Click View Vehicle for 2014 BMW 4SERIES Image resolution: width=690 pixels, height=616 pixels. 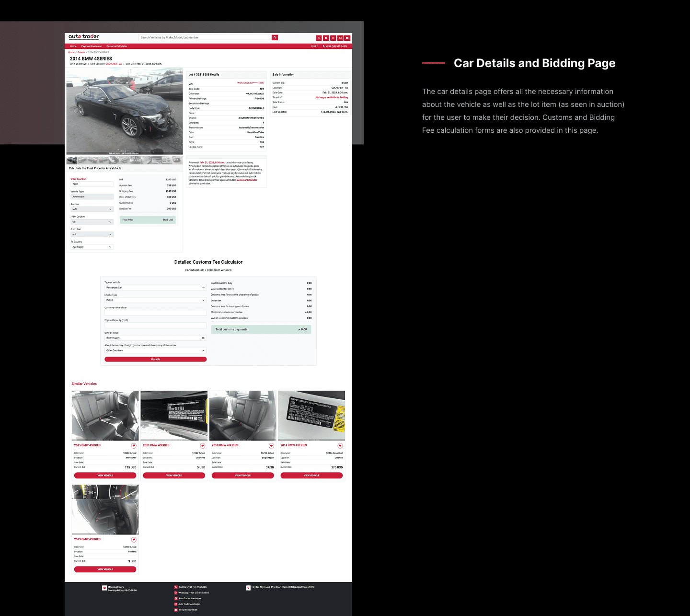pyautogui.click(x=311, y=476)
